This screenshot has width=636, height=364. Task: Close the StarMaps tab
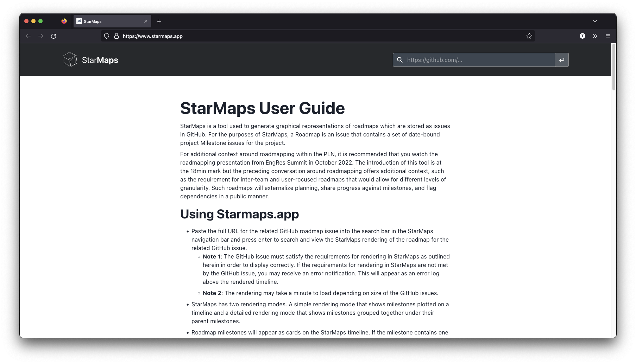145,21
